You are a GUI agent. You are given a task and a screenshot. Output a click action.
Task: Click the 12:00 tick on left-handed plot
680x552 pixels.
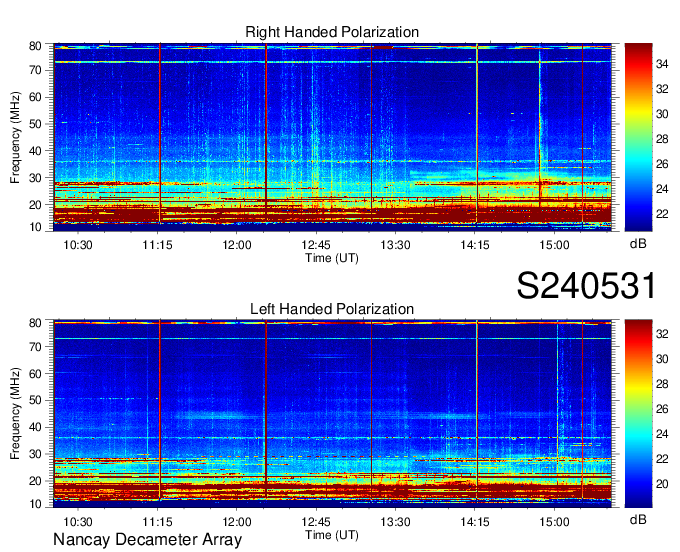(237, 522)
